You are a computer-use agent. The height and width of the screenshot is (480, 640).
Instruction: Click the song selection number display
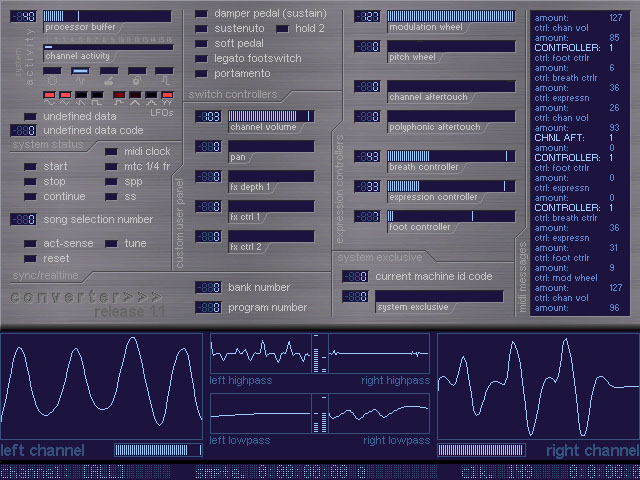click(x=23, y=220)
